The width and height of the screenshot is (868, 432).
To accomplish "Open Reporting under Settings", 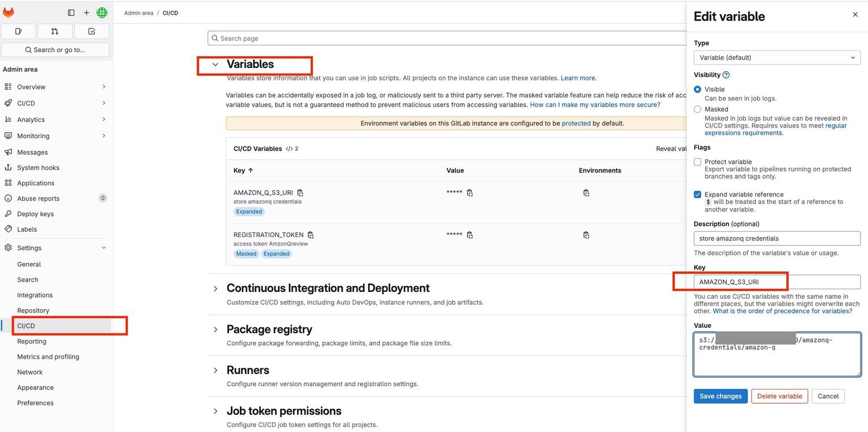I will coord(32,341).
